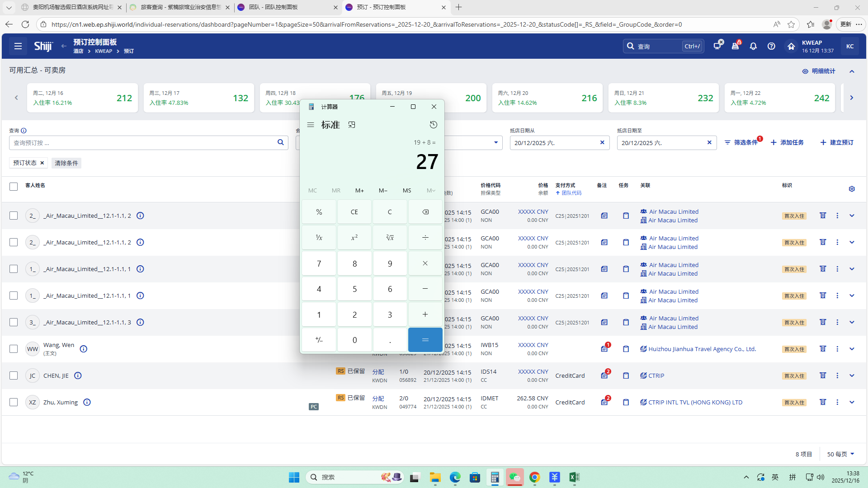The width and height of the screenshot is (868, 488).
Task: Click the notification bell icon
Action: (x=753, y=46)
